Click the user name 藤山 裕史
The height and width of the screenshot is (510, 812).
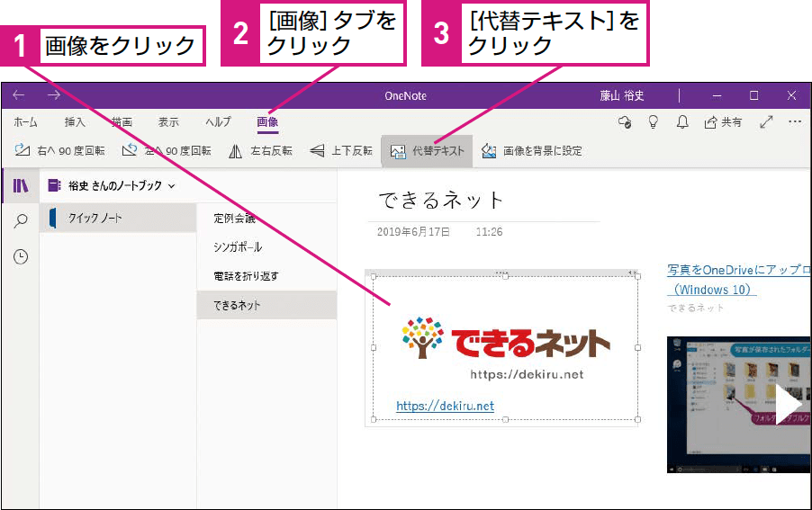621,95
